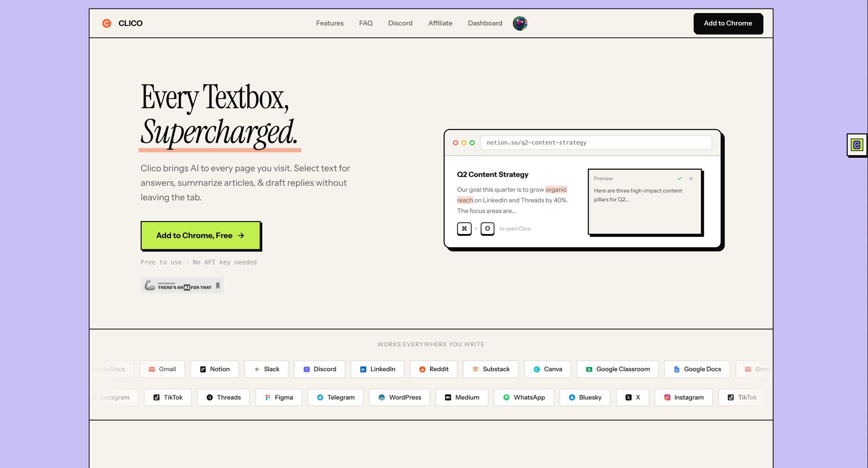Select the Reddit app chip
The width and height of the screenshot is (868, 468).
click(x=434, y=369)
